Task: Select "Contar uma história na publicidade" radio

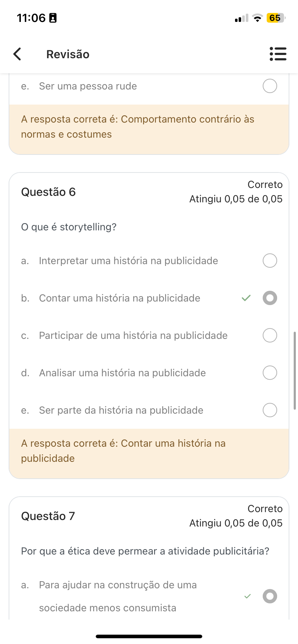Action: [270, 298]
